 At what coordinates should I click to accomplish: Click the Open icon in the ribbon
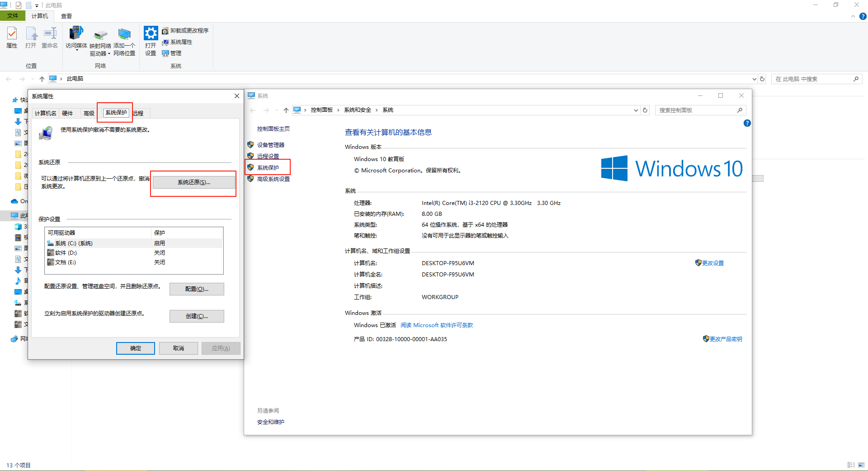(31, 33)
